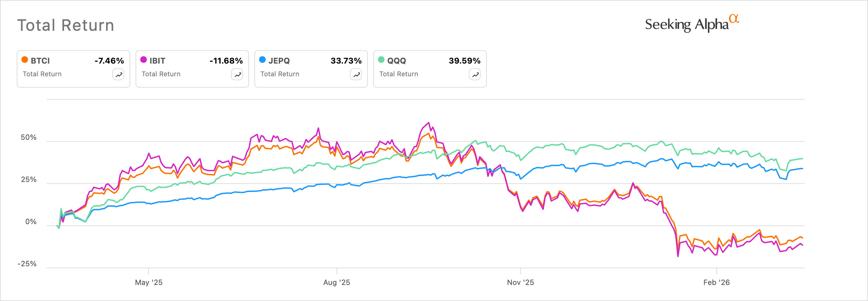Click the trend chart icon on IBIT card
Viewport: 868px width, 301px height.
pos(238,74)
